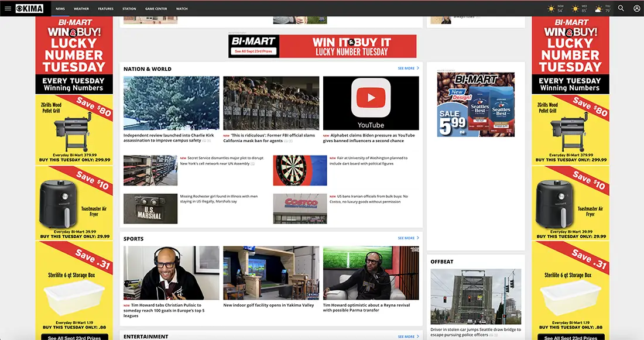This screenshot has height=340, width=644.
Task: Open the Seattle draw bridge thumbnail
Action: point(475,297)
